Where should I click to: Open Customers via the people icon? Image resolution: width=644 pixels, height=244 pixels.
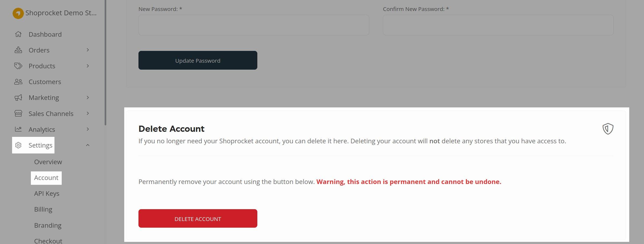(x=18, y=82)
